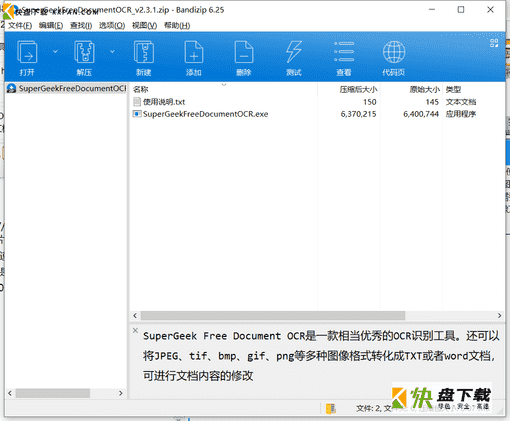Click the Test (测试) lightning icon

pos(294,52)
